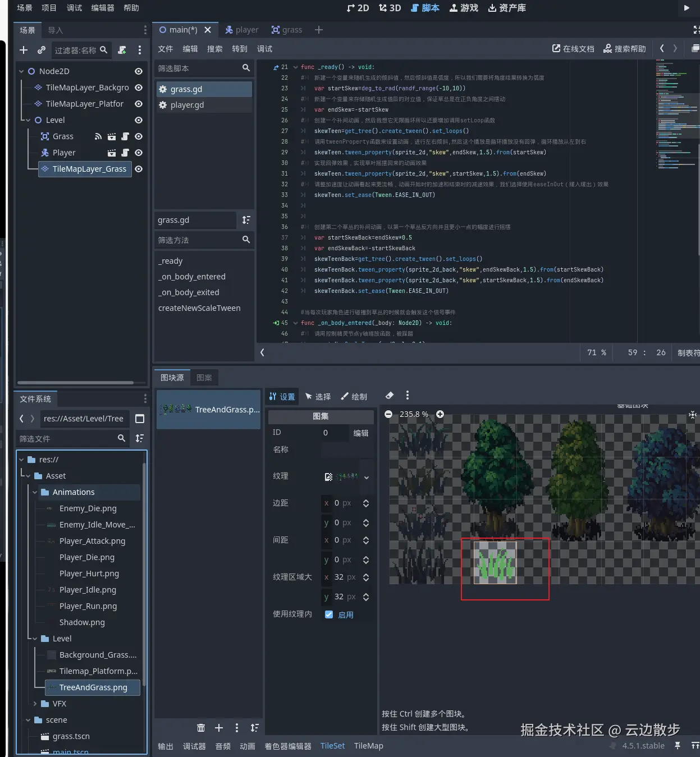
Task: Click the 筛选脚本 filter field
Action: [x=204, y=68]
